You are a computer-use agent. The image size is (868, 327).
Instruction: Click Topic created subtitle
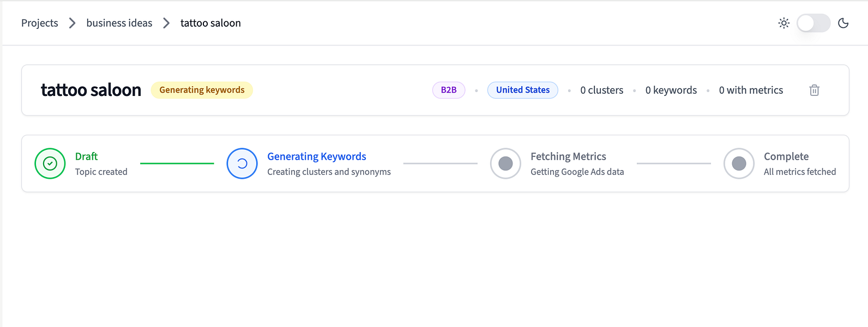coord(101,172)
